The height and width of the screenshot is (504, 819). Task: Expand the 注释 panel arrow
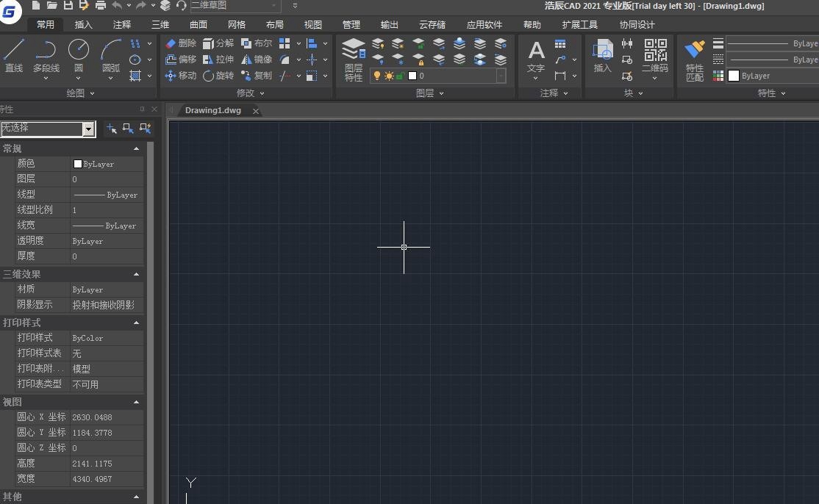click(565, 93)
